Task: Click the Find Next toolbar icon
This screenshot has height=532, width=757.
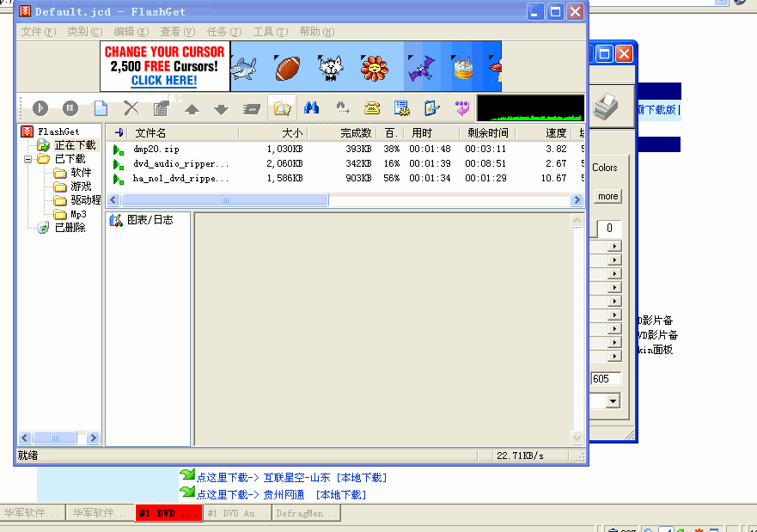Action: 342,107
